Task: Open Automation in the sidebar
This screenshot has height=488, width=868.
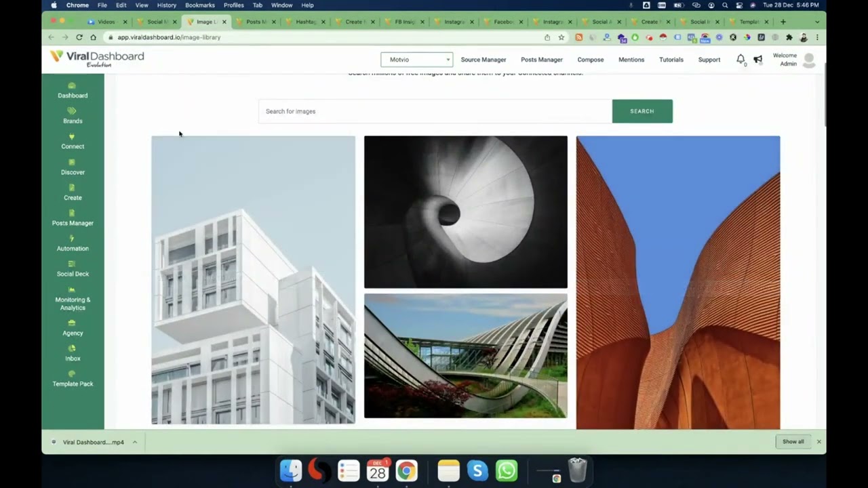Action: tap(73, 244)
